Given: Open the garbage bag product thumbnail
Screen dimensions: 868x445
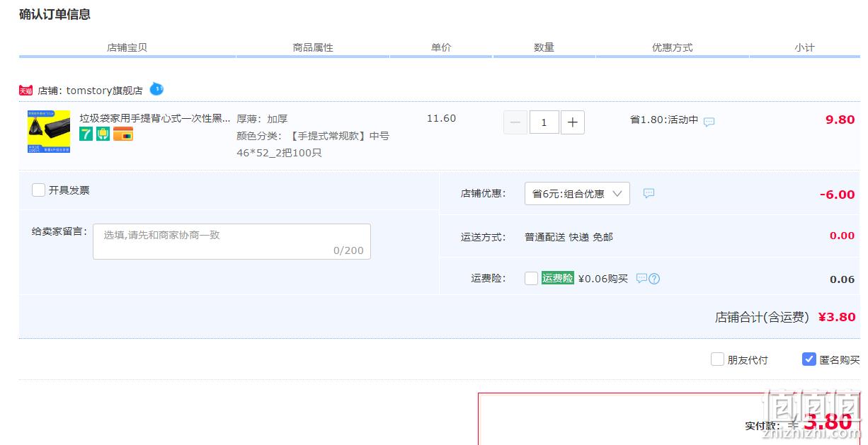Looking at the screenshot, I should (49, 132).
